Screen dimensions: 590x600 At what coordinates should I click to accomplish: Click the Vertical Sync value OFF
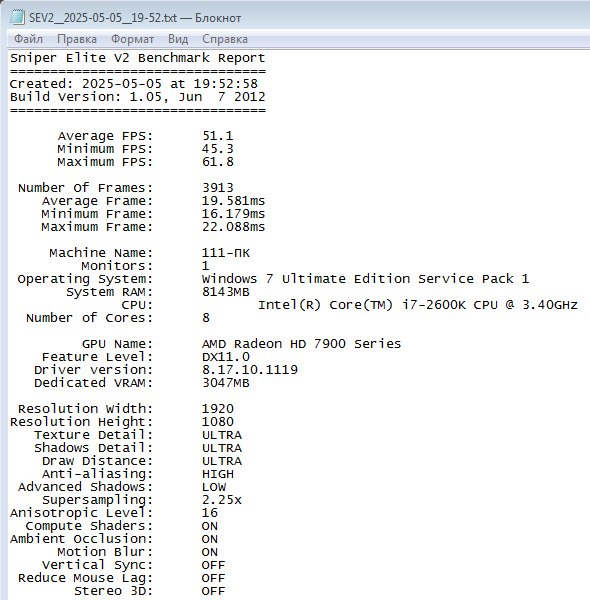click(x=214, y=565)
